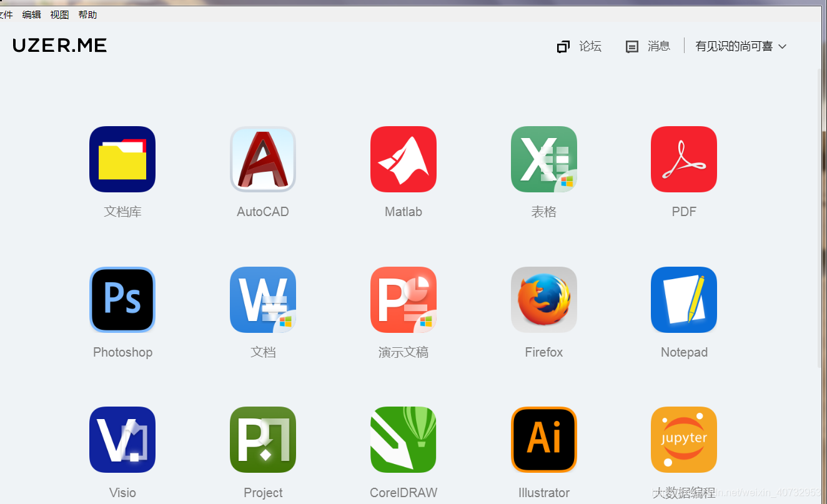Click the Firefox label text
Viewport: 827px width, 504px height.
point(544,352)
